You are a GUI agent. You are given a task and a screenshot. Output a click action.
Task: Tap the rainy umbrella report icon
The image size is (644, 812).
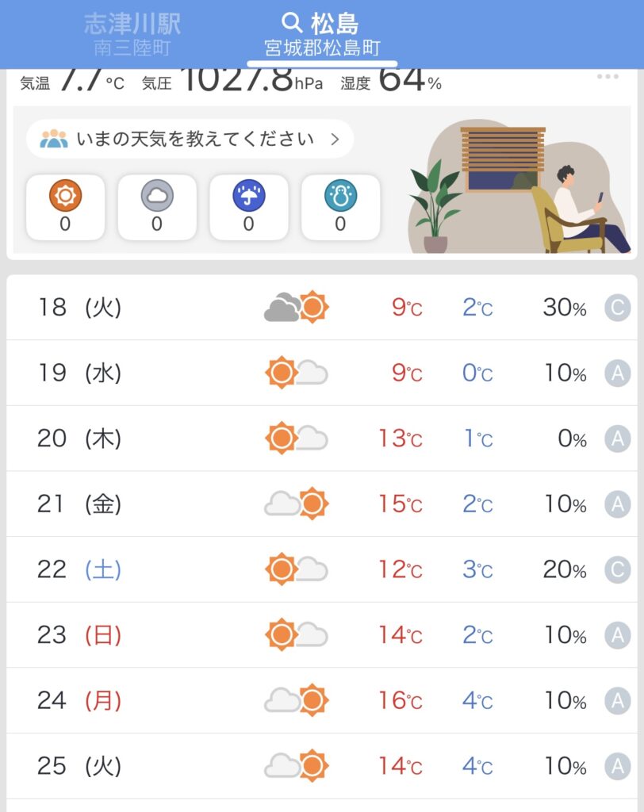(248, 196)
